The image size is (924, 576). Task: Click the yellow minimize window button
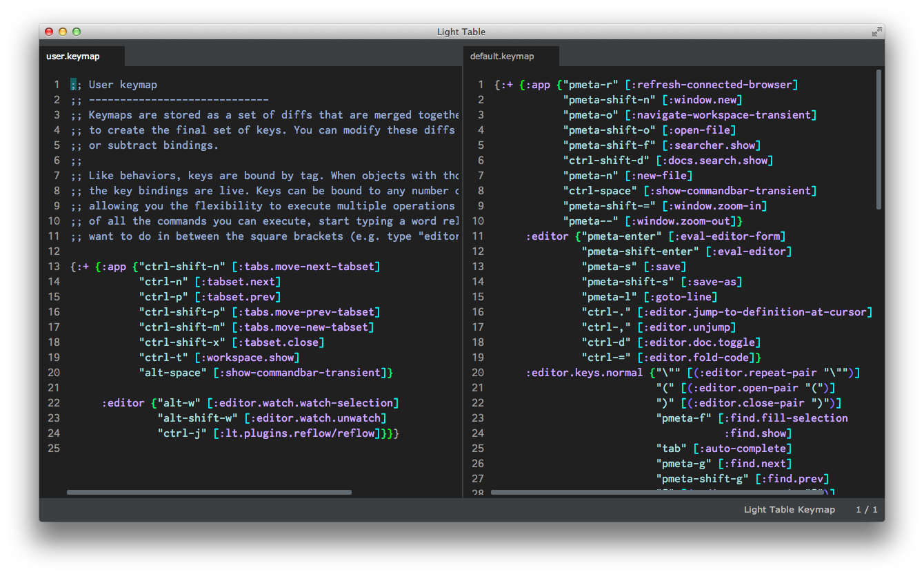pyautogui.click(x=63, y=32)
